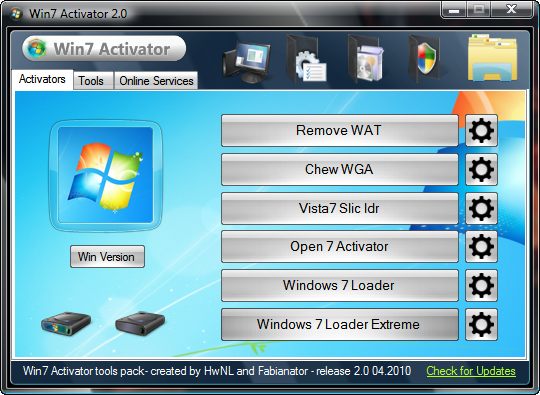Click the gear icon beside Vista7 Slic ldr
540x395 pixels.
[x=481, y=208]
